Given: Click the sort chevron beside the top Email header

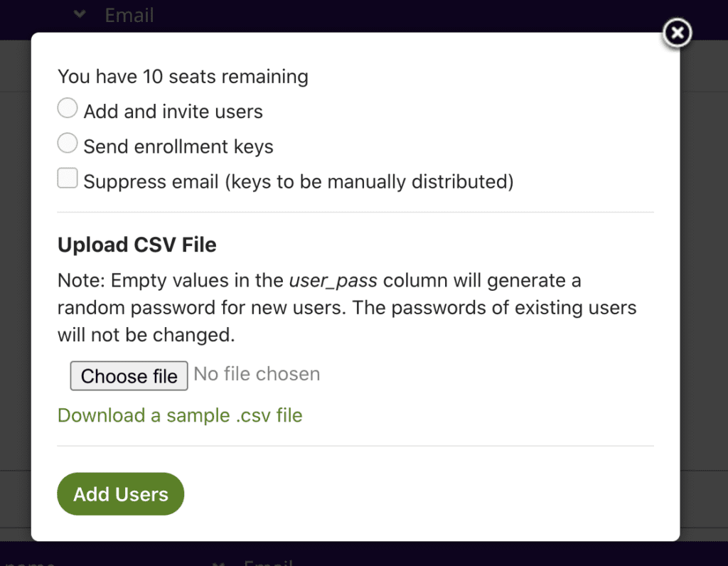Looking at the screenshot, I should coord(80,14).
